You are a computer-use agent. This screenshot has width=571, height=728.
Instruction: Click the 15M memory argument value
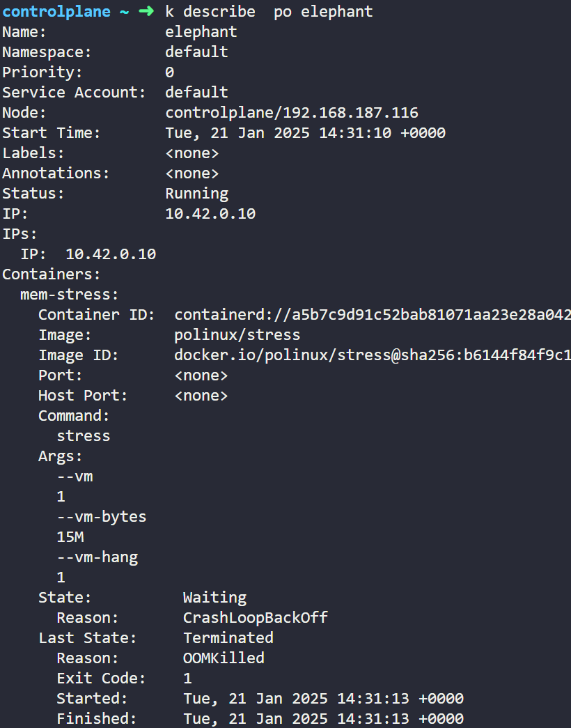click(70, 537)
